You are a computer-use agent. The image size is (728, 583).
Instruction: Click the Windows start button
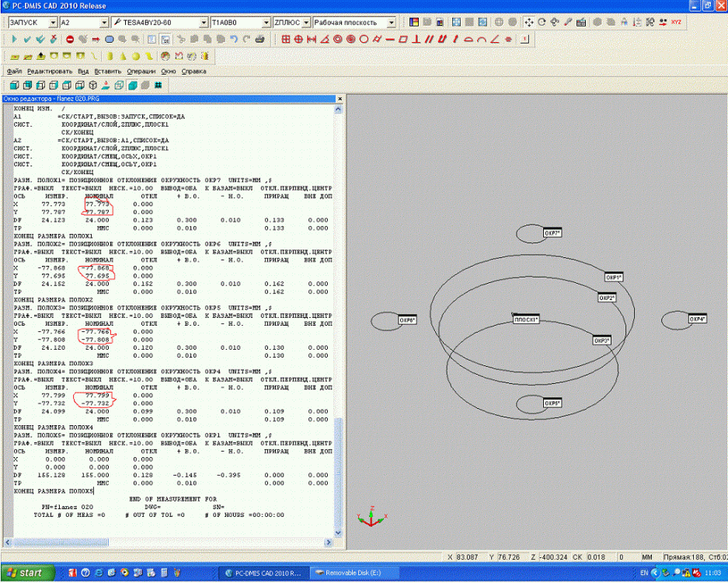click(27, 573)
